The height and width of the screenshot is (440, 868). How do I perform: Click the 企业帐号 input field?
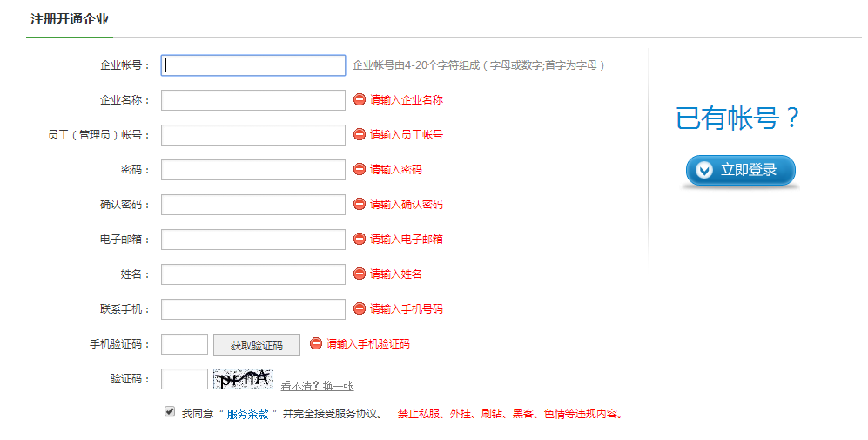point(253,65)
